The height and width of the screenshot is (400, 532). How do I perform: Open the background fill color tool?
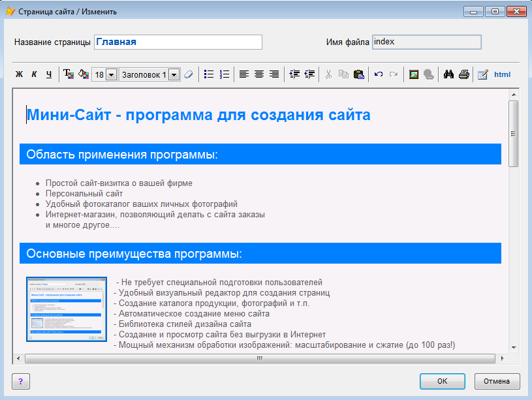coord(84,74)
